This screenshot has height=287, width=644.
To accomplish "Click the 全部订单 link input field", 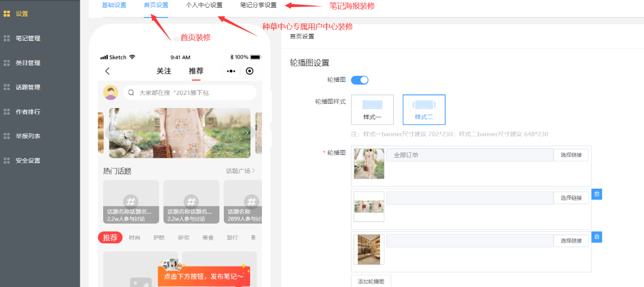I will click(470, 155).
